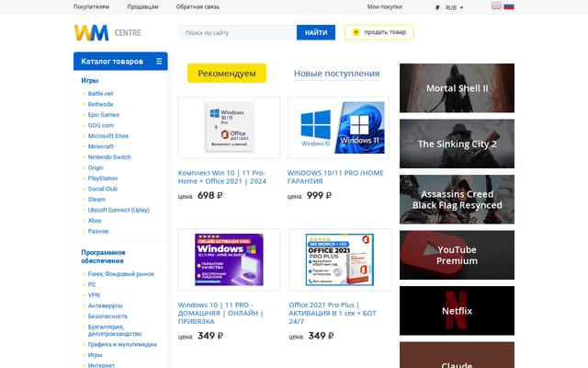Viewport: 588px width, 368px height.
Task: Open Xbox category
Action: 95,221
